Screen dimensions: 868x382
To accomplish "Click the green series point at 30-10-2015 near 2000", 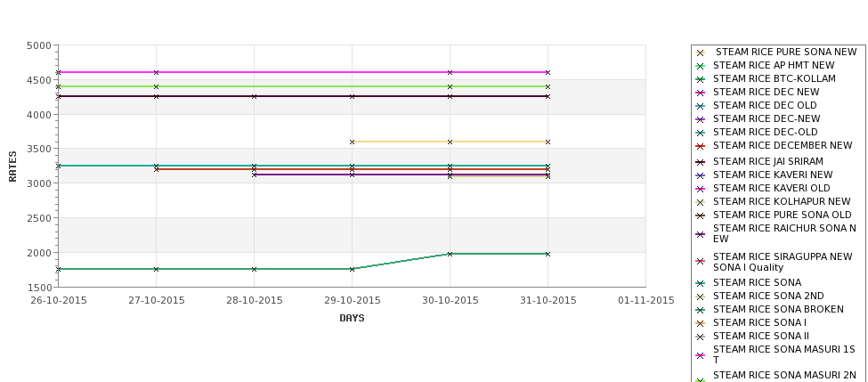I will point(450,254).
